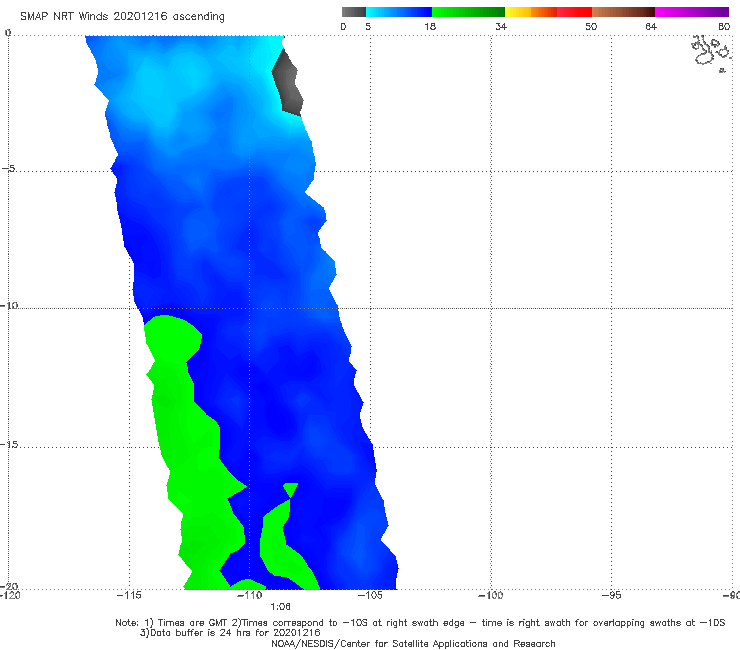Click the title 'SMAP NRT Winds 20201216 ascending'
This screenshot has height=650, width=740.
click(x=122, y=17)
